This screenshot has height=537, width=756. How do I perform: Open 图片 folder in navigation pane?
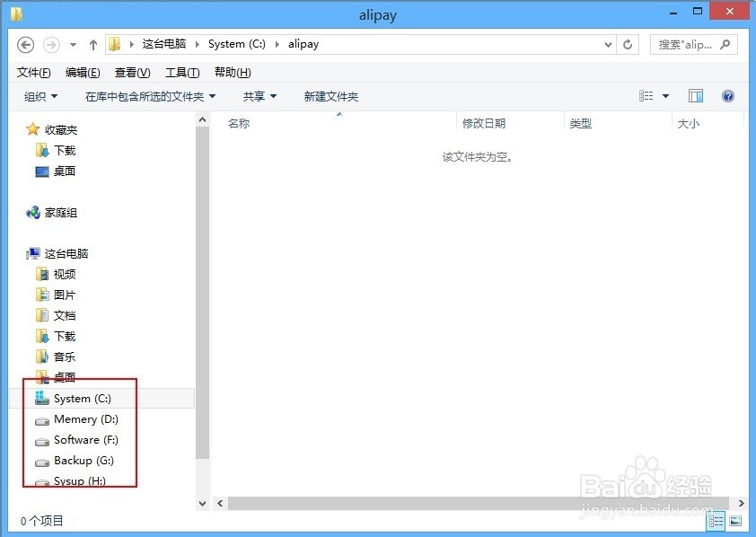click(65, 295)
